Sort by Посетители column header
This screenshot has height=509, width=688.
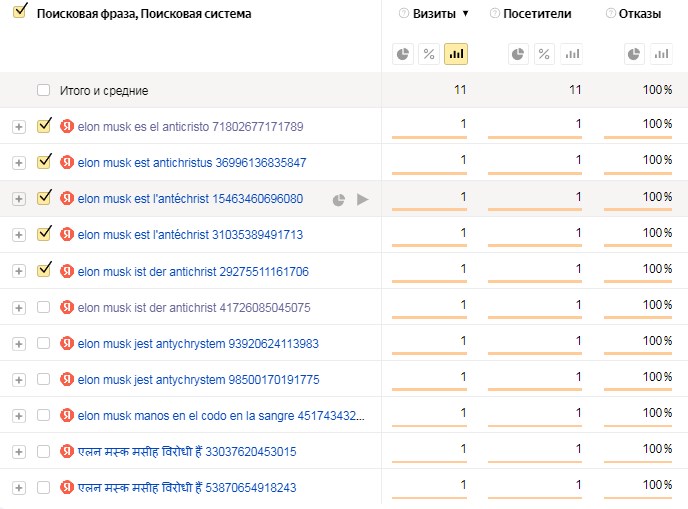click(537, 14)
